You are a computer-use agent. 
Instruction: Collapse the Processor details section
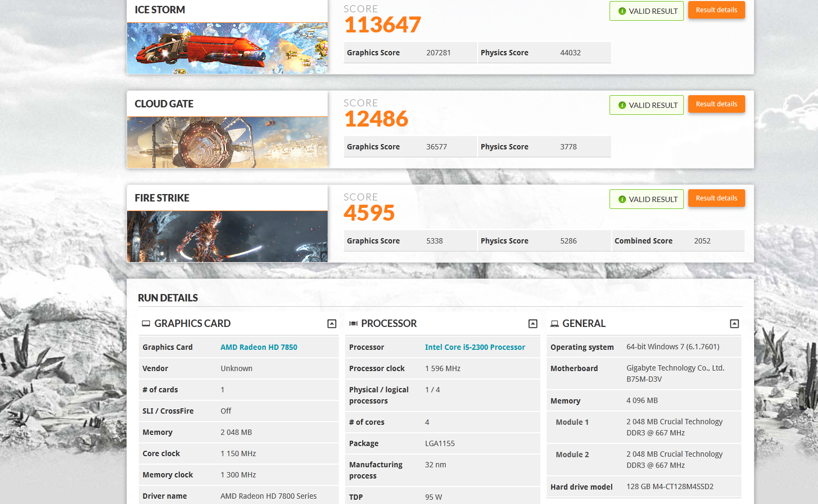(533, 324)
